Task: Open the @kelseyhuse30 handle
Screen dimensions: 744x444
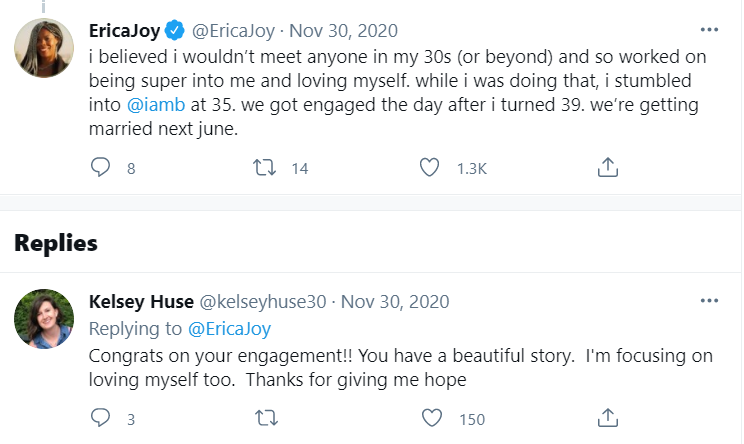Action: pos(262,301)
